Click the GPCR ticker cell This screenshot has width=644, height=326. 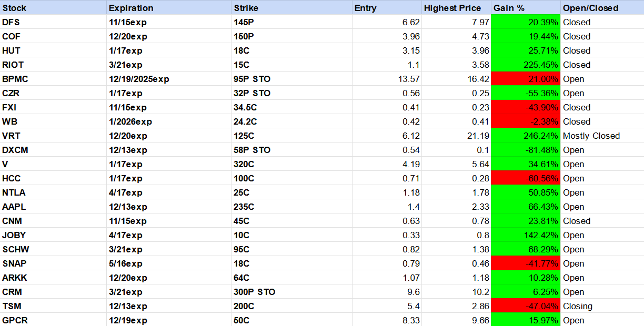point(53,320)
